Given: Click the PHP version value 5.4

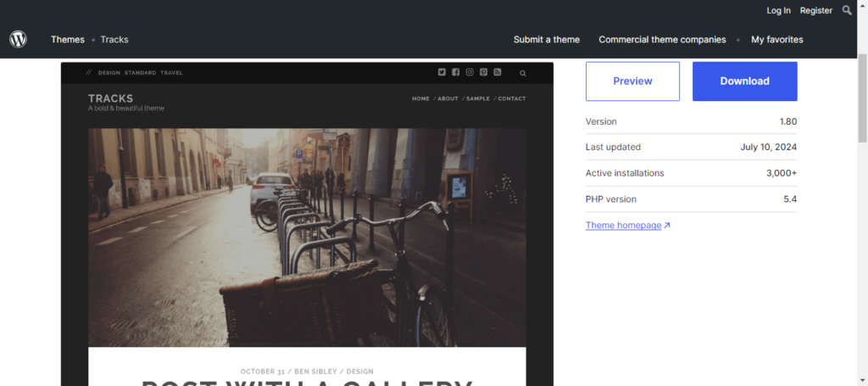Looking at the screenshot, I should click(791, 199).
